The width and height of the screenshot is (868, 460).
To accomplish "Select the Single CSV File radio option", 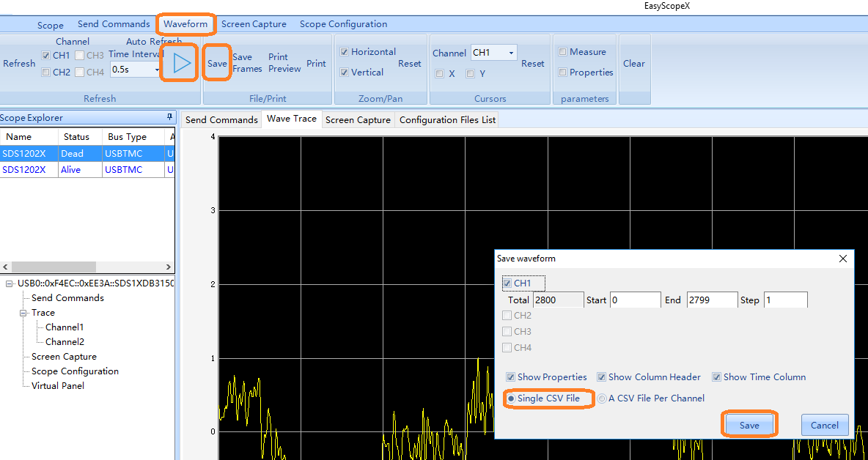I will [x=511, y=398].
